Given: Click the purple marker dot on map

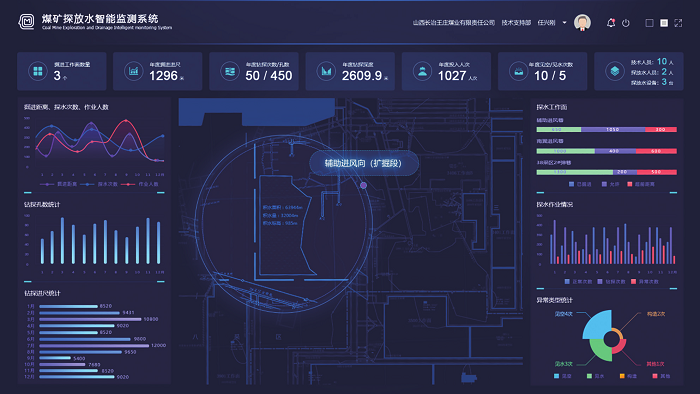Looking at the screenshot, I should pyautogui.click(x=363, y=185).
